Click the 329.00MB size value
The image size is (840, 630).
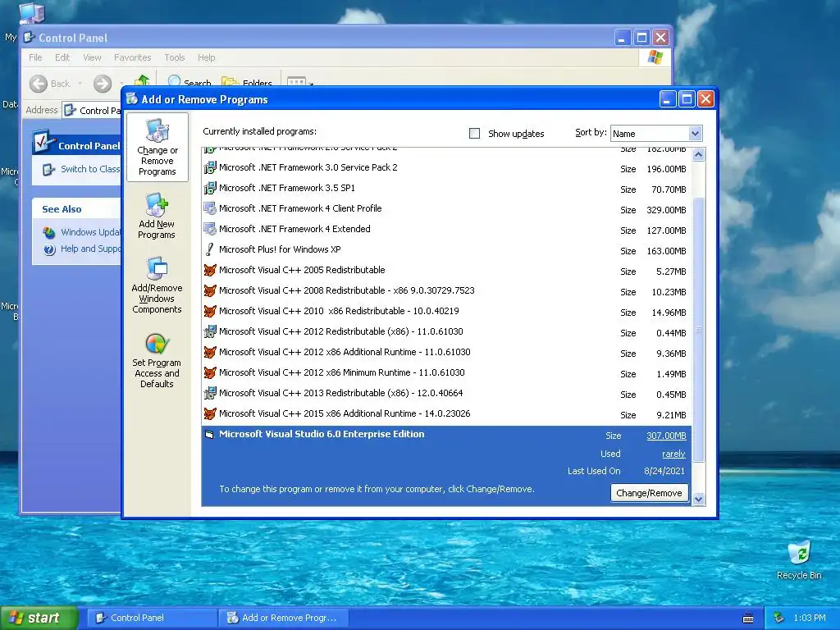(666, 210)
